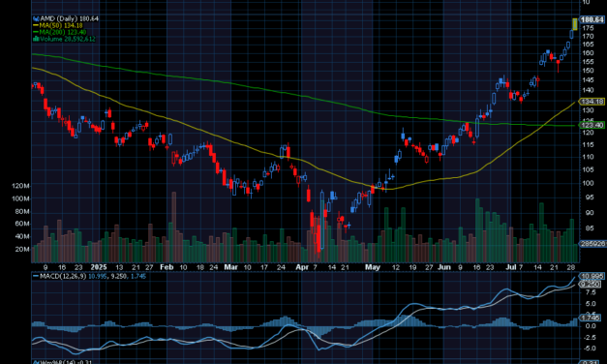The image size is (607, 364).
Task: Click the 28592612 volume value tag
Action: [x=592, y=244]
